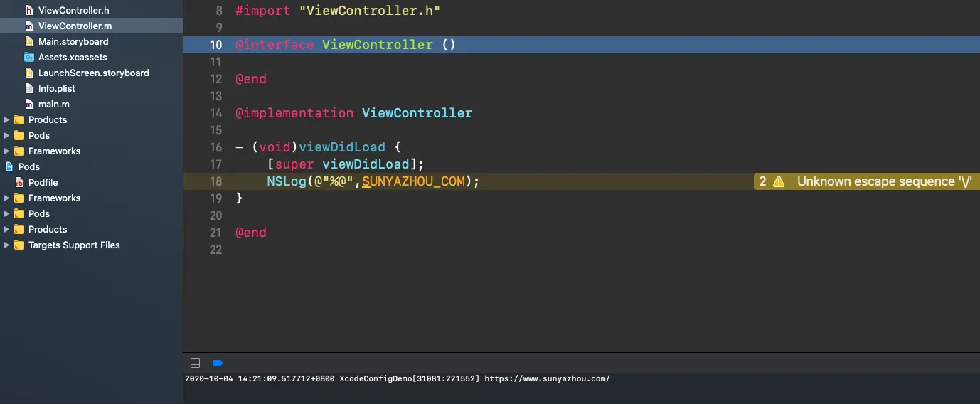Expand the Products folder directly below main.m
Viewport: 980px width, 404px height.
(x=7, y=120)
